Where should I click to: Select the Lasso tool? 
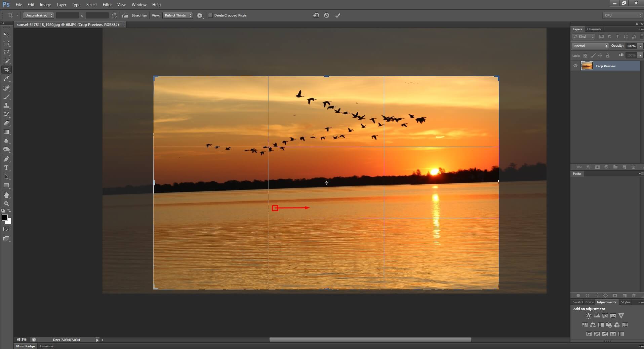pyautogui.click(x=6, y=52)
